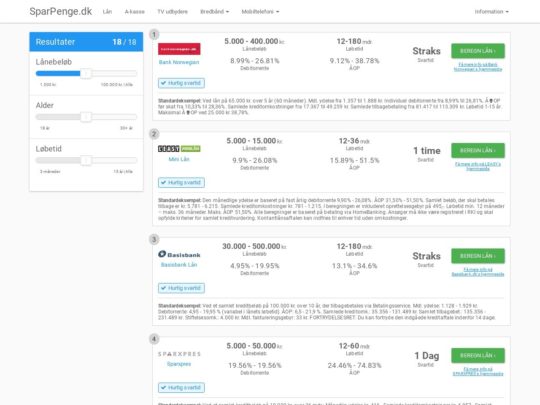540x405 pixels.
Task: Click the Sparxpres logo
Action: coord(179,354)
